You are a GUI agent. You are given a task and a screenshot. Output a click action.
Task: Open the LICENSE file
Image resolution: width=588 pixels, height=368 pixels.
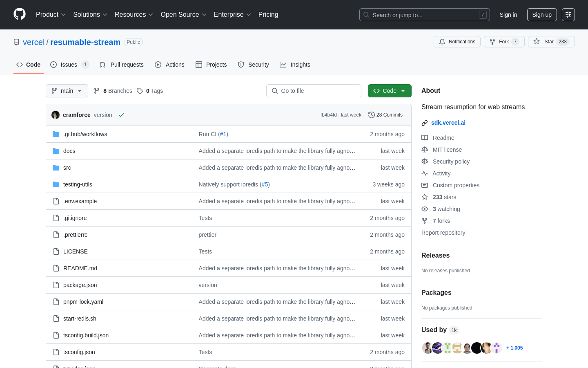[76, 251]
